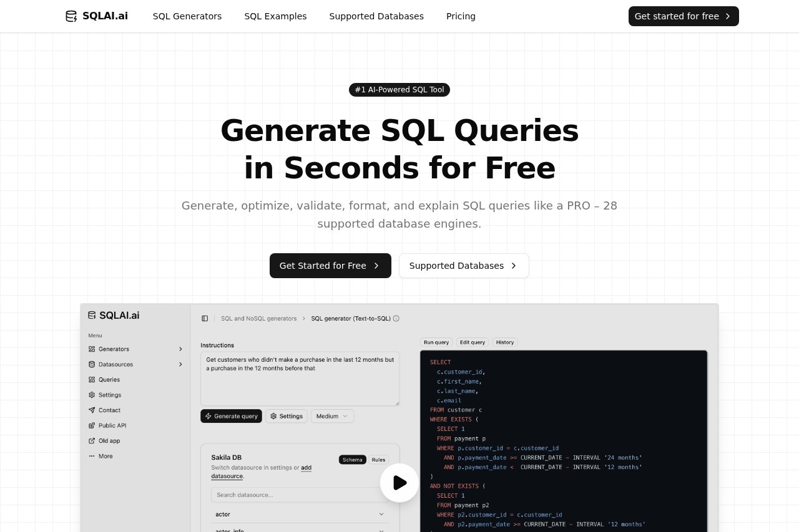Open the SQL Examples nav menu

(275, 16)
